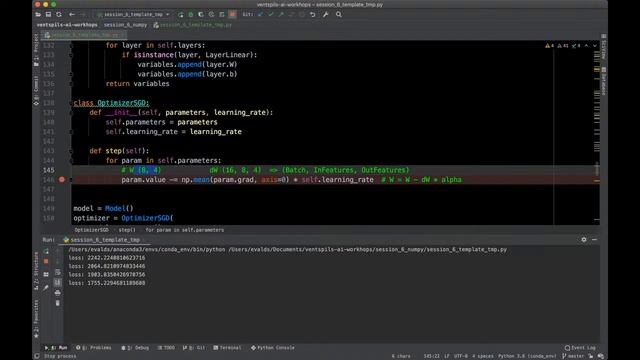Click the UTF-8 encoding selector in status bar

click(x=461, y=356)
